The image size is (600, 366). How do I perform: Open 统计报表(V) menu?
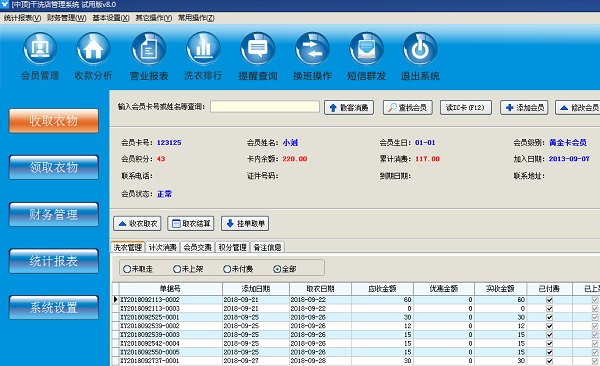point(22,18)
